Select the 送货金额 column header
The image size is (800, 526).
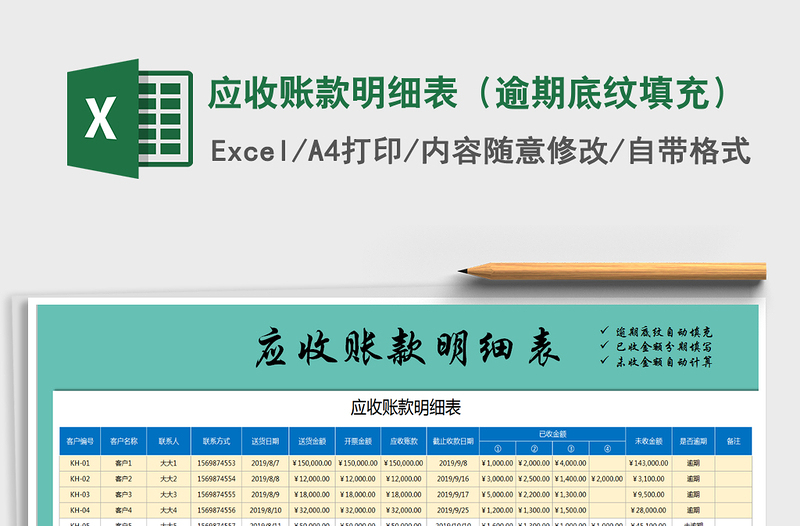coord(312,441)
